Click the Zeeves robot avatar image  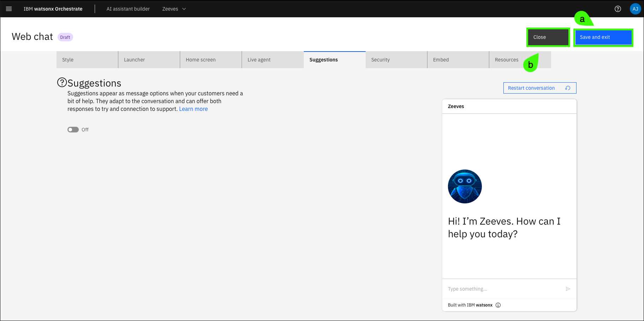tap(465, 186)
